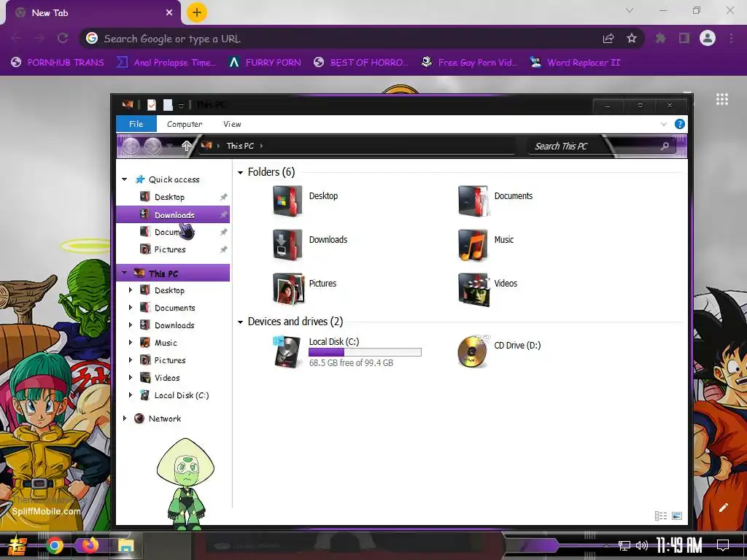Click the search magnifier in Search This PC
This screenshot has width=747, height=560.
(x=665, y=146)
